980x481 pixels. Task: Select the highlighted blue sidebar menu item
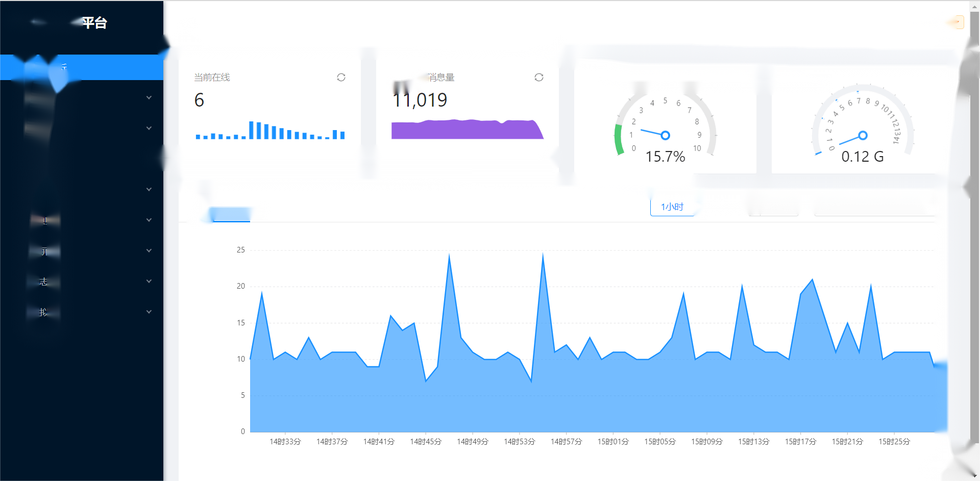(x=82, y=67)
